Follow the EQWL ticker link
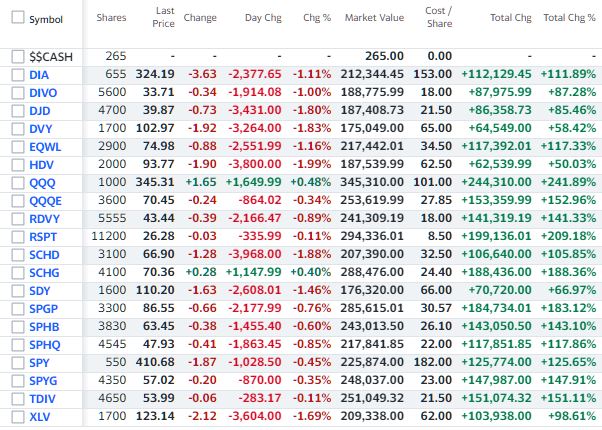 [46, 147]
